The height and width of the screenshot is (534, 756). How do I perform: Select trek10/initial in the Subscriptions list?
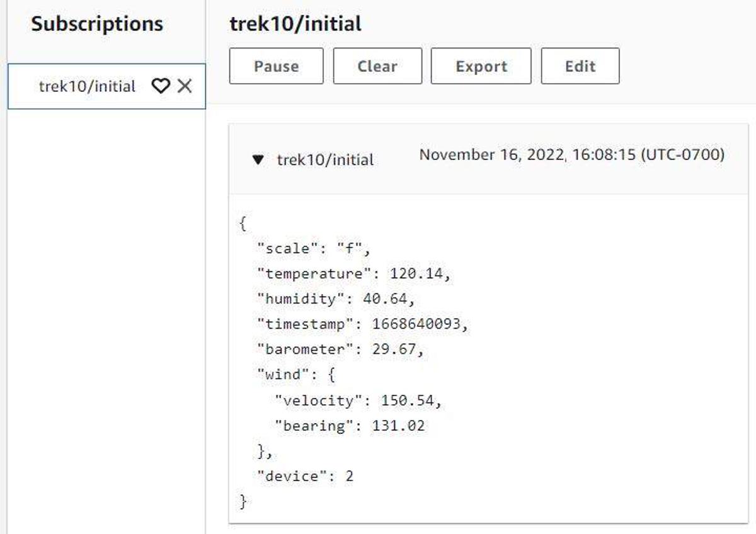(x=87, y=86)
